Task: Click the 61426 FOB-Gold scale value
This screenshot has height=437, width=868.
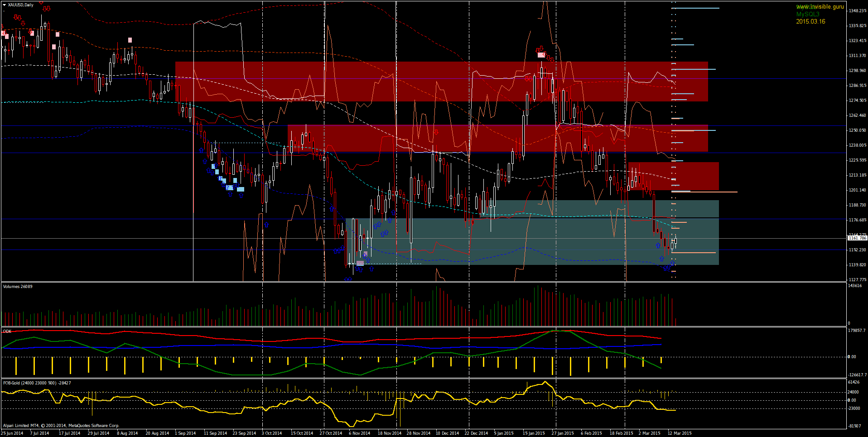Action: tap(854, 382)
